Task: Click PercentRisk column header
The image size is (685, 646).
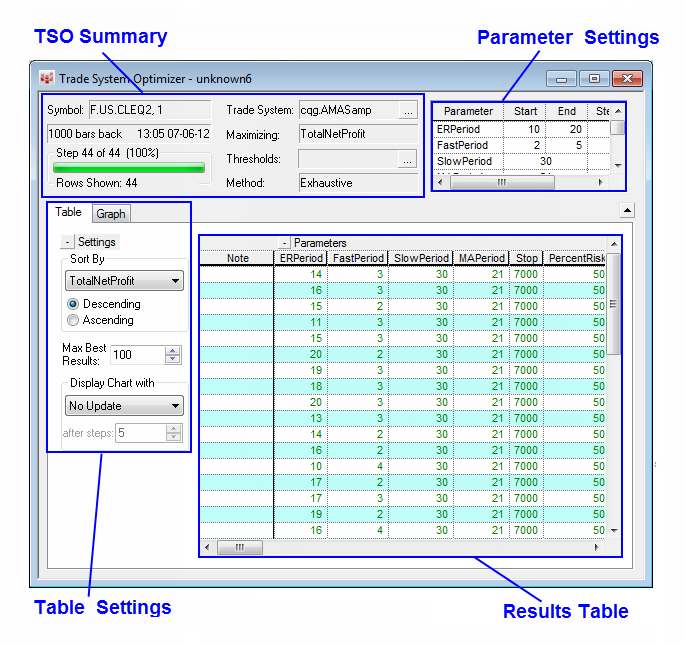Action: tap(576, 258)
